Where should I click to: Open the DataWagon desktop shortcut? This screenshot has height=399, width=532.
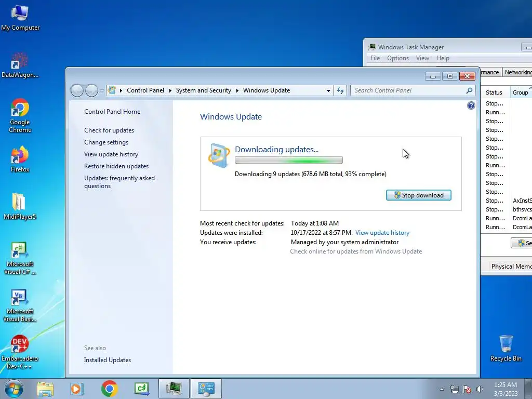click(x=20, y=65)
